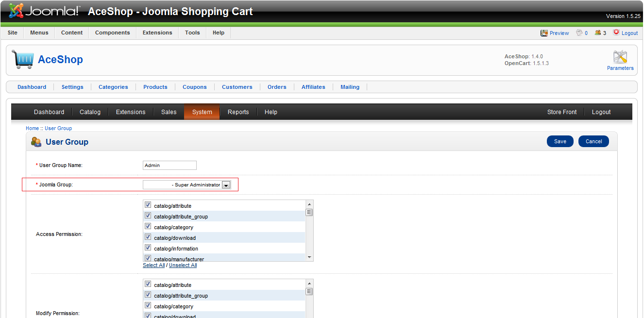
Task: Click the messages speech bubble icon
Action: click(579, 33)
